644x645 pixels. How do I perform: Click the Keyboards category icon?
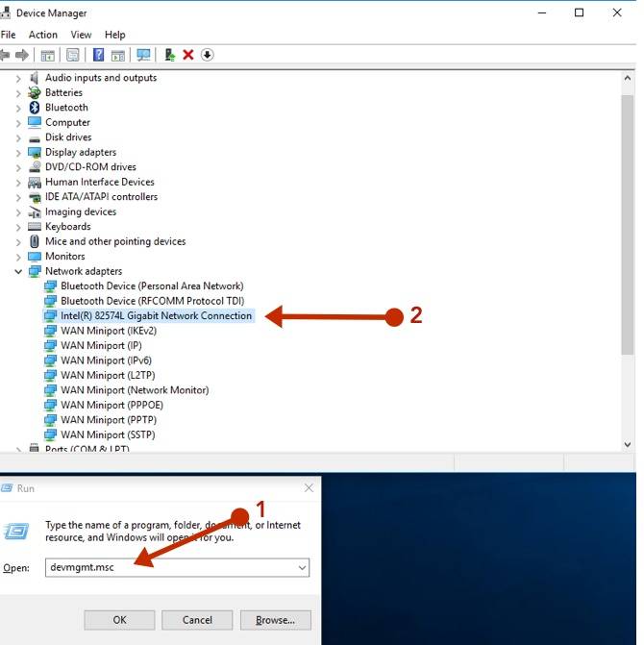click(x=35, y=226)
